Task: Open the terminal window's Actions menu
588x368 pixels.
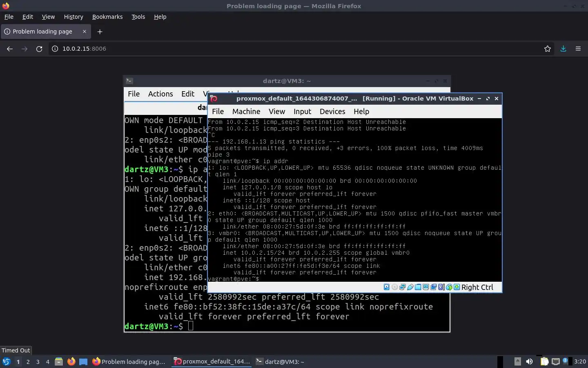Action: click(x=160, y=94)
